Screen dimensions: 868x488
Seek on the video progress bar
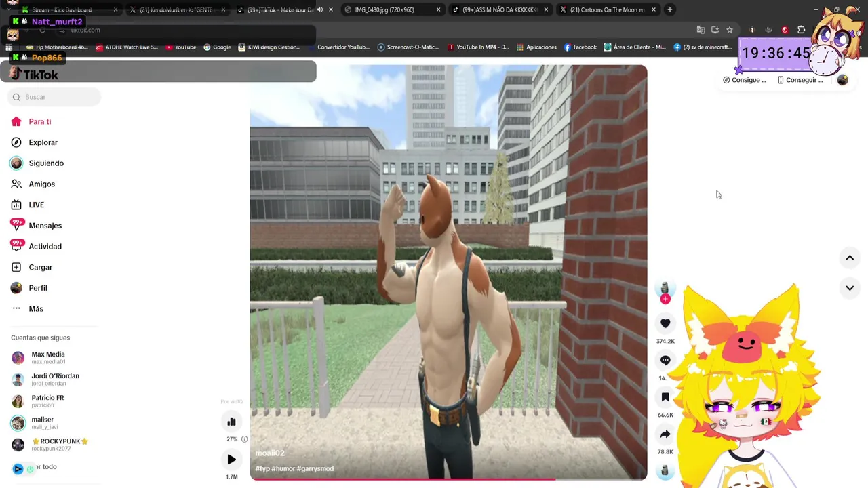coord(448,479)
